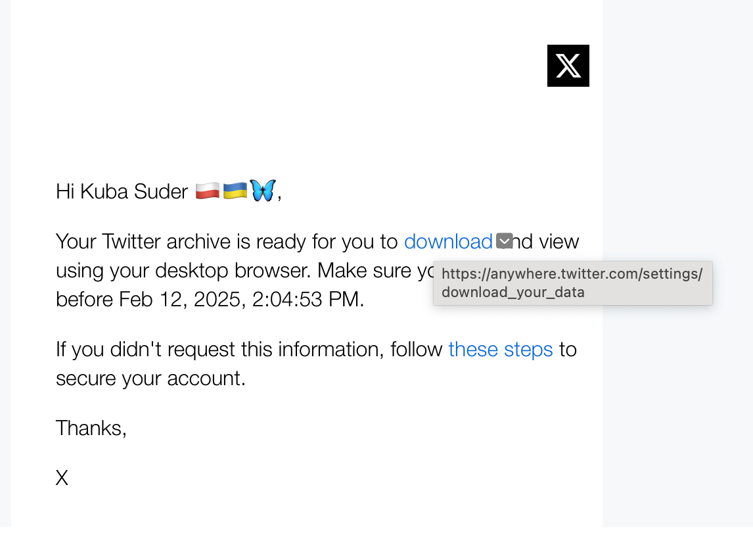The image size is (753, 560).
Task: Click the "2:04:53 PM" time text
Action: tap(306, 300)
